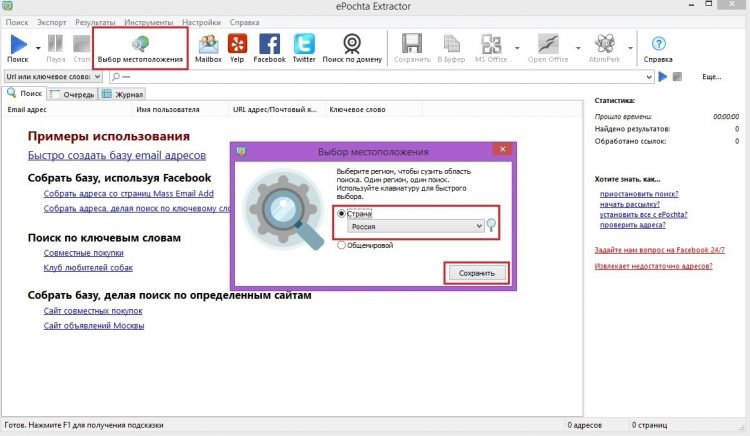Choose the Facebook toolbar icon

click(269, 44)
